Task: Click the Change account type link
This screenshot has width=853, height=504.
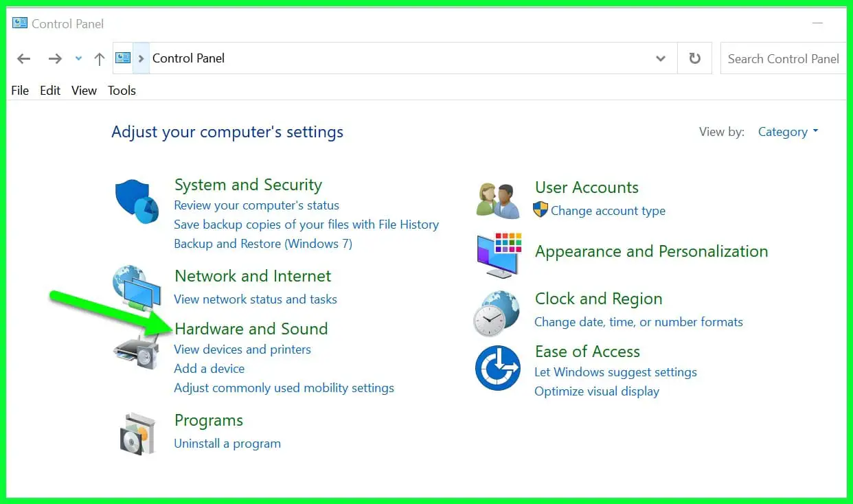Action: (x=608, y=211)
